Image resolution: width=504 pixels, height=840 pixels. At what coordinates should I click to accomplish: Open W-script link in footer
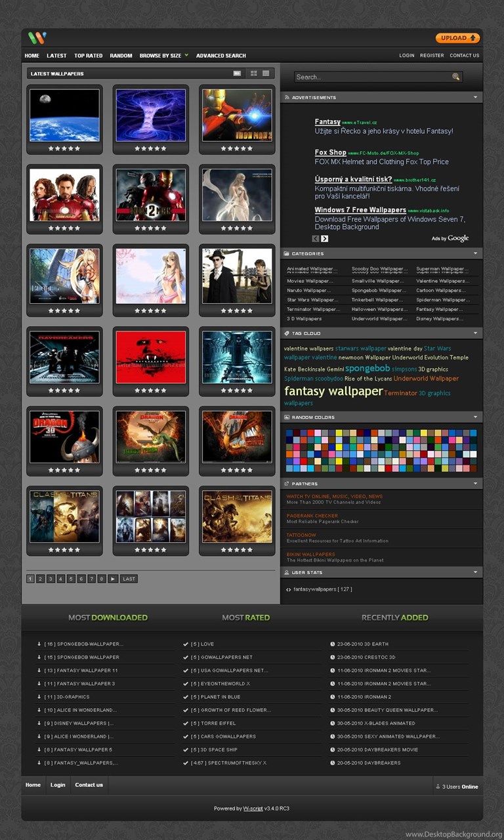(x=253, y=808)
